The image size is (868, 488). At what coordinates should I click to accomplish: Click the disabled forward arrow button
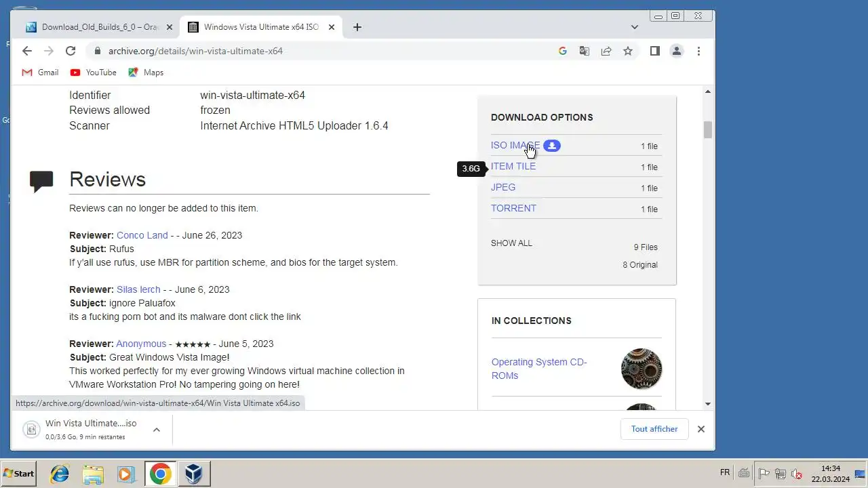(48, 51)
